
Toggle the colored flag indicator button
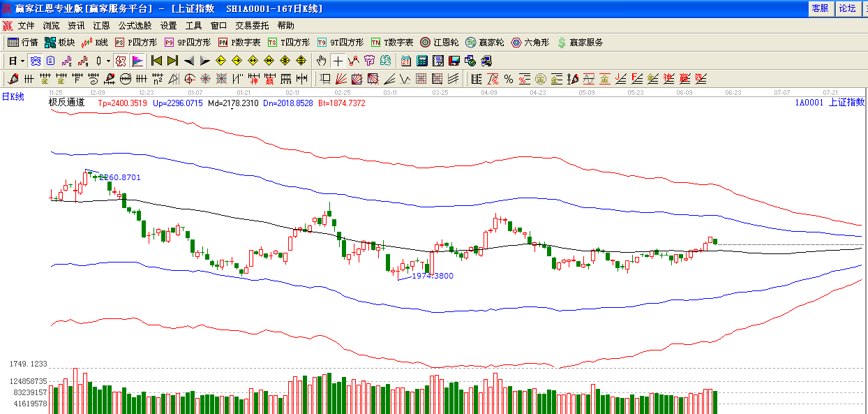[x=137, y=61]
